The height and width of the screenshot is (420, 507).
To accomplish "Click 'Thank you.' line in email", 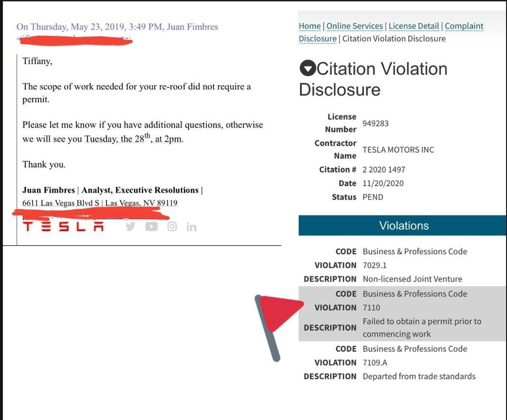I will [x=44, y=164].
